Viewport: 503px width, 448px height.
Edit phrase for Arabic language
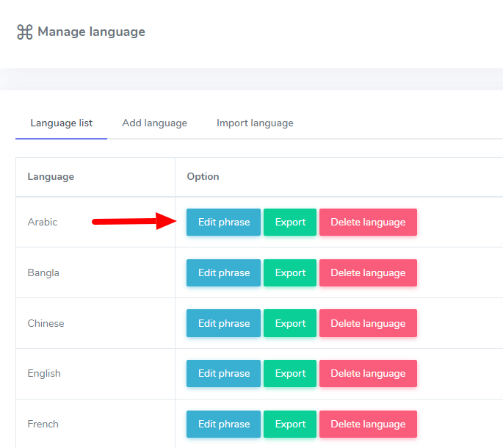coord(223,223)
